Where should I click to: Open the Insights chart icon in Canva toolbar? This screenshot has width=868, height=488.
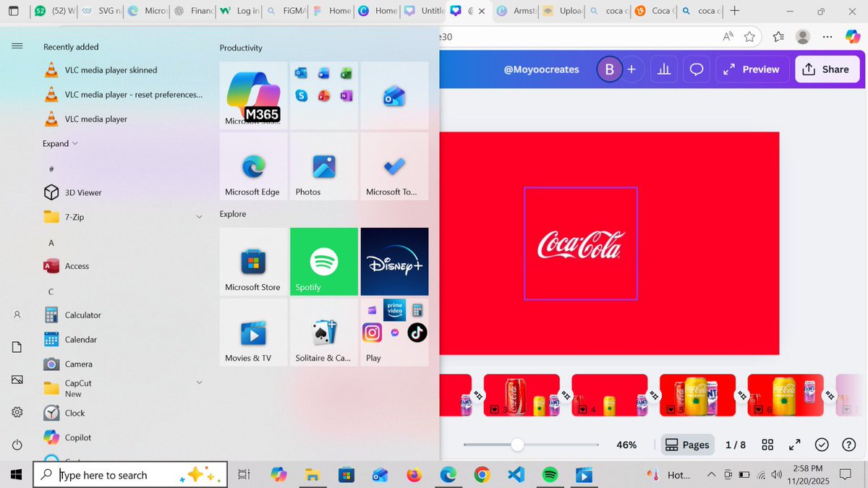point(663,69)
